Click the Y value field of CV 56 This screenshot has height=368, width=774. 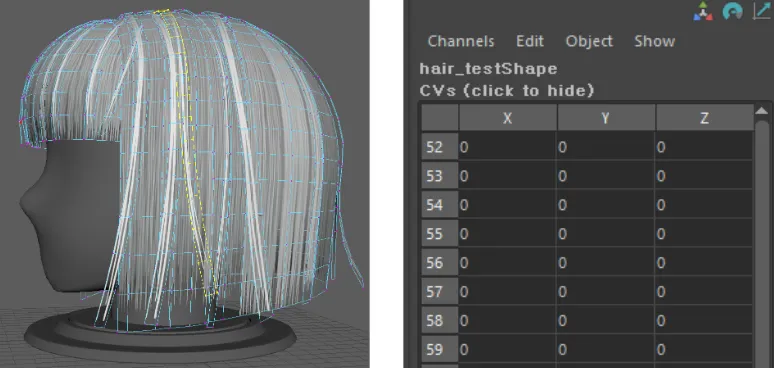606,263
